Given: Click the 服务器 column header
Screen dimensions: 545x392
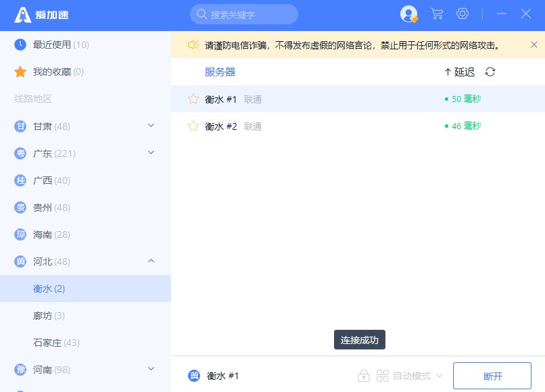Looking at the screenshot, I should [x=220, y=72].
